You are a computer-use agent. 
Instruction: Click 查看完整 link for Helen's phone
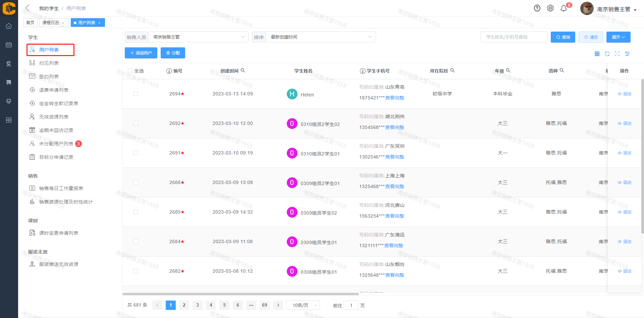tap(394, 98)
